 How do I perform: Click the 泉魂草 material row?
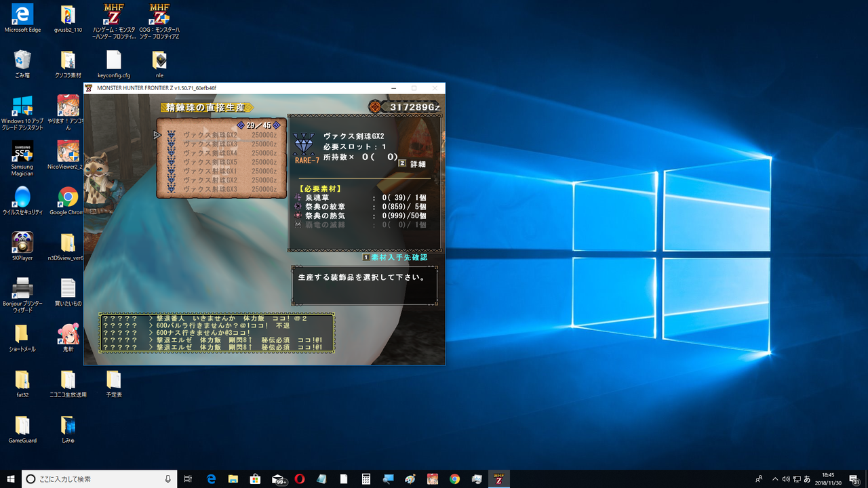pos(361,197)
